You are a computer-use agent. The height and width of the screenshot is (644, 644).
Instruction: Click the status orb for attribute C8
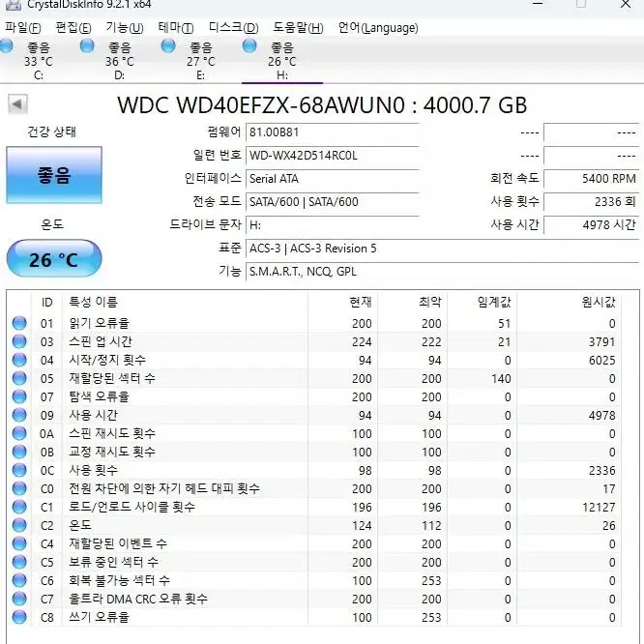point(19,617)
